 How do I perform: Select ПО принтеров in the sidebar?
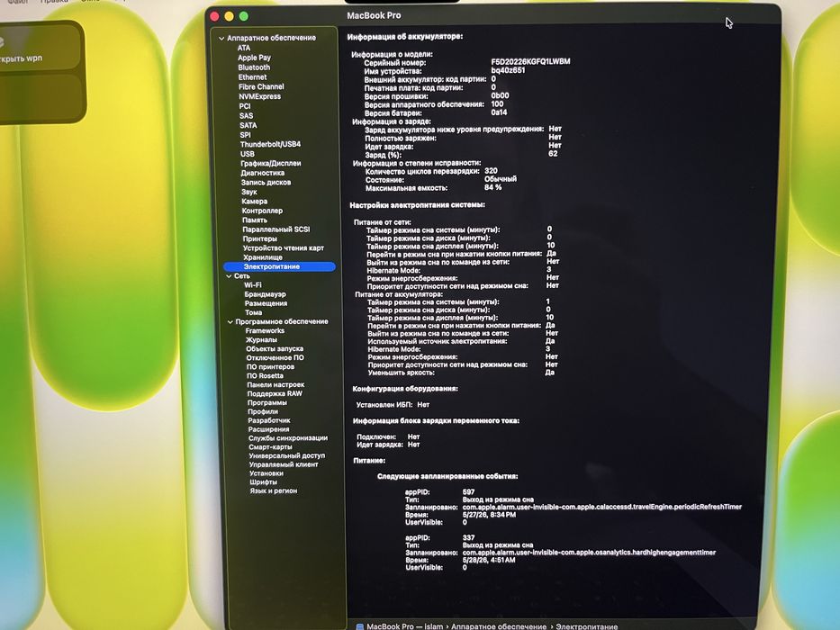(x=270, y=367)
